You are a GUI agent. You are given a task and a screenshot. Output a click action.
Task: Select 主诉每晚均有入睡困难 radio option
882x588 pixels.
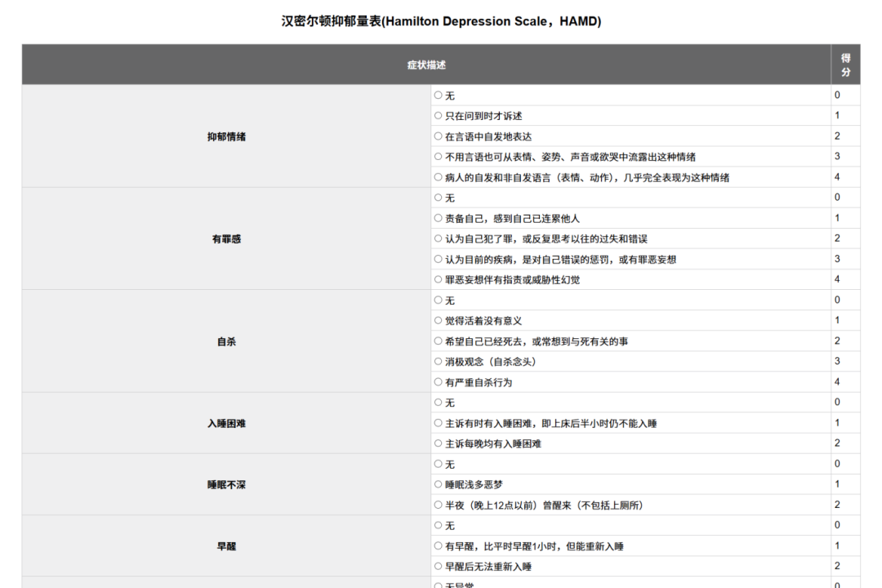click(439, 443)
